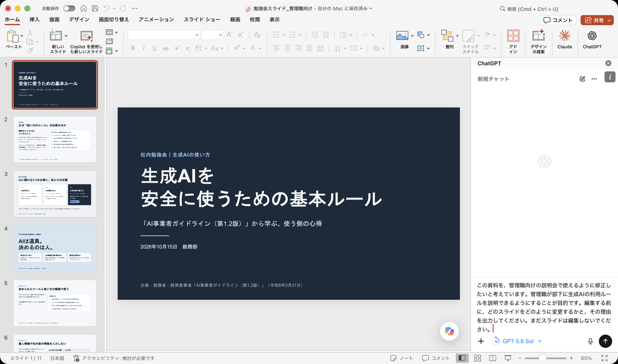Click the 85% zoom level
Image resolution: width=618 pixels, height=364 pixels.
coord(586,358)
